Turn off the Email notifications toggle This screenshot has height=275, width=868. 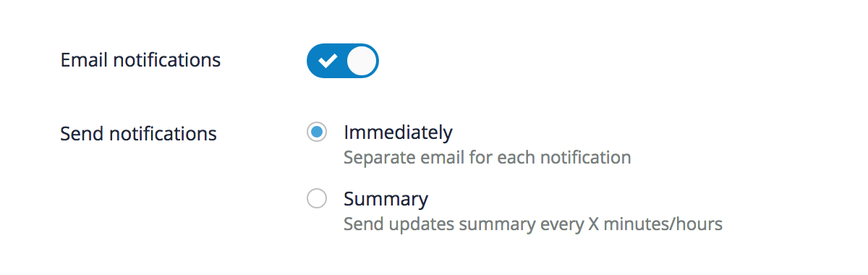click(343, 61)
